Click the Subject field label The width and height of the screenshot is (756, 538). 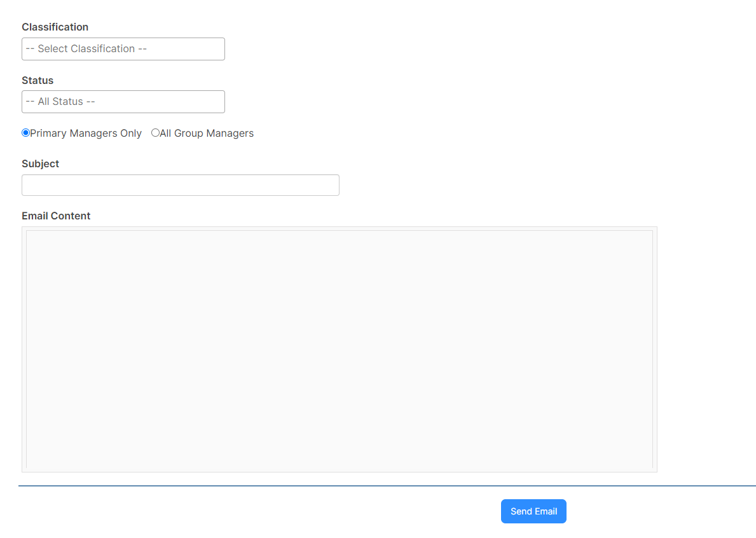(x=41, y=164)
